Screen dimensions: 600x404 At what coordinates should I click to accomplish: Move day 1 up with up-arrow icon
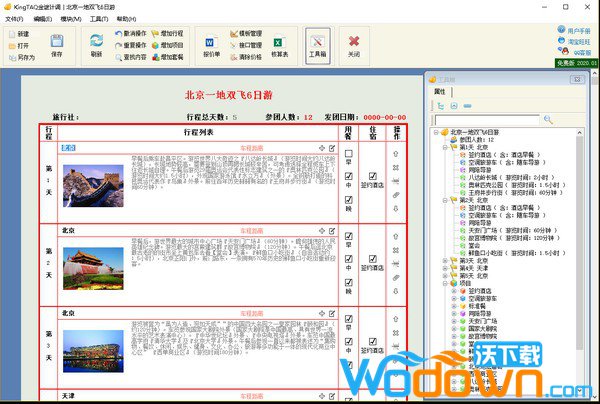pyautogui.click(x=396, y=154)
